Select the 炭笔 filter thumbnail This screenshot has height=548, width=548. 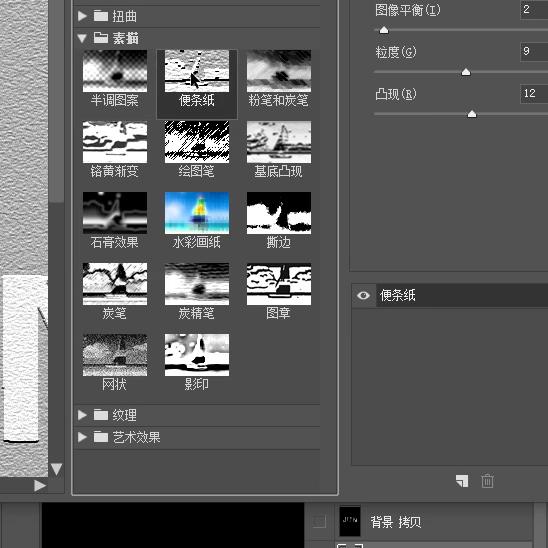115,284
